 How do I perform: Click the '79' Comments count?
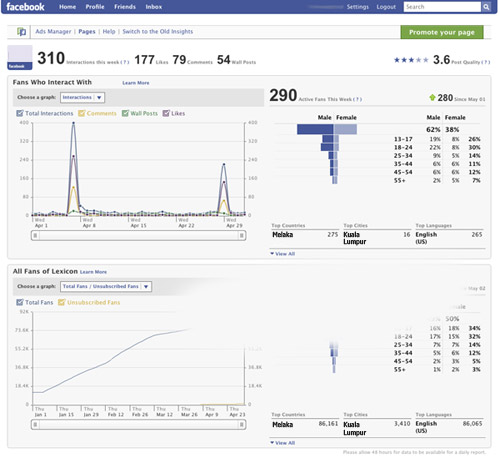click(x=179, y=60)
